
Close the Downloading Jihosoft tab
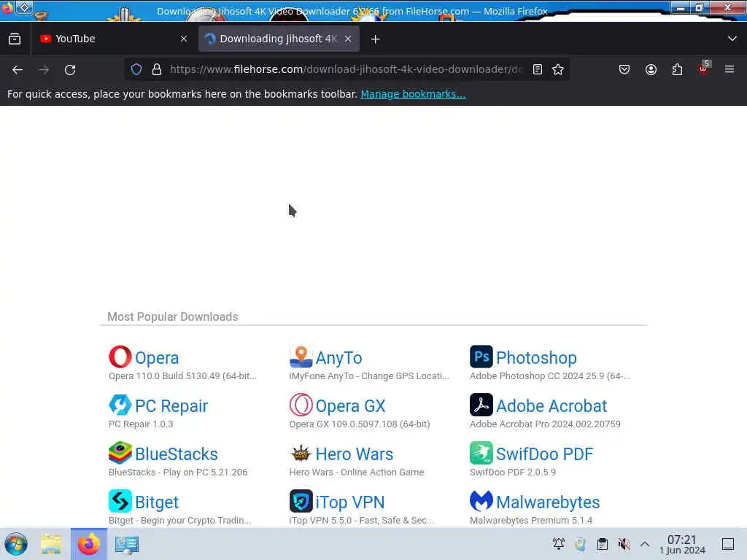[x=348, y=39]
